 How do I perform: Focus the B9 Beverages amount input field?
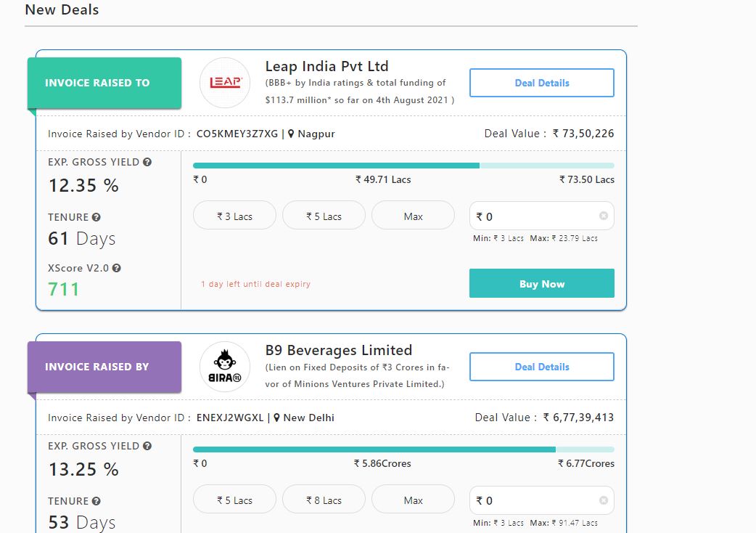point(541,500)
